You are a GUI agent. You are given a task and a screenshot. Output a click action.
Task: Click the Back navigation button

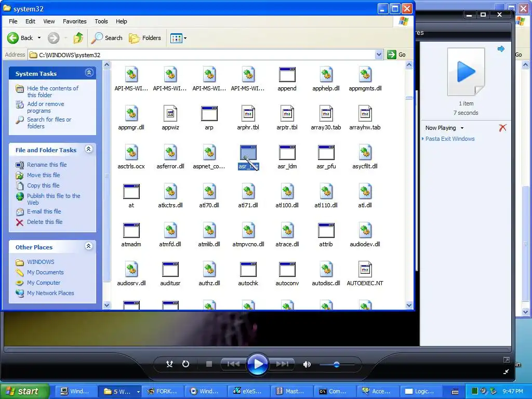(20, 38)
